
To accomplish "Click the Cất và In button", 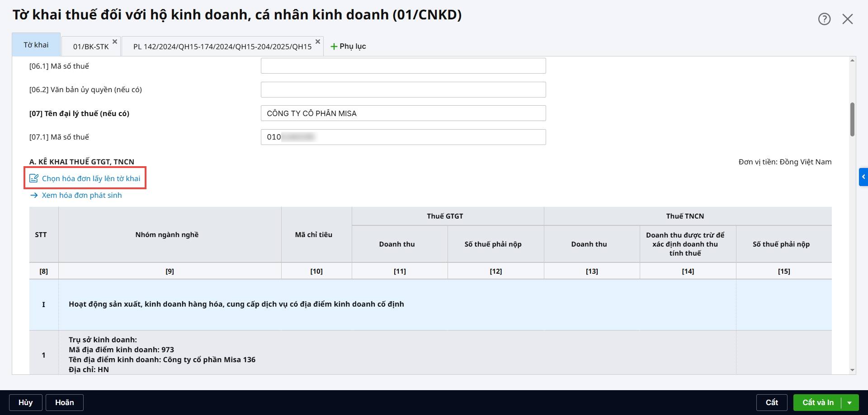I will (817, 402).
